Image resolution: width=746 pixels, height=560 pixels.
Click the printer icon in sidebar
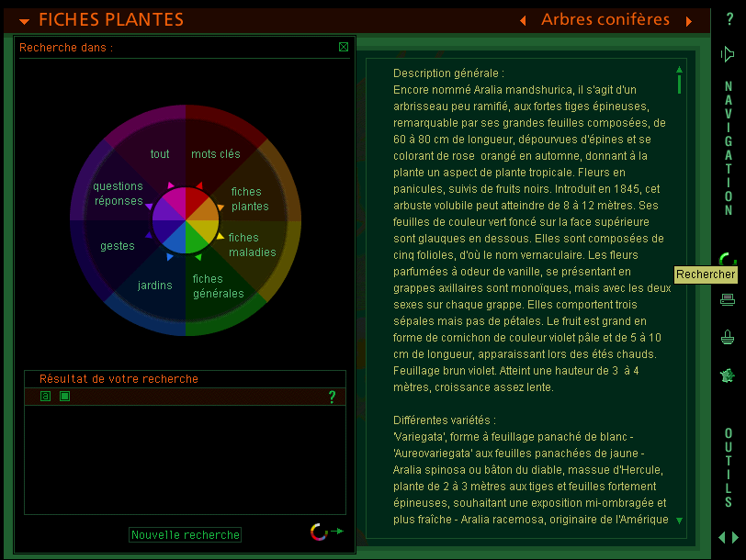click(x=728, y=299)
